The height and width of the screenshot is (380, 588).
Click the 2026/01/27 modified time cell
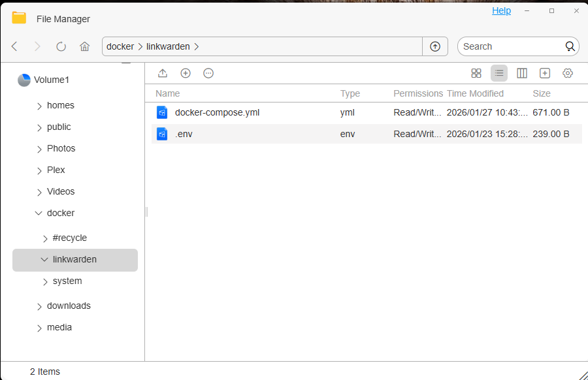[x=487, y=112]
